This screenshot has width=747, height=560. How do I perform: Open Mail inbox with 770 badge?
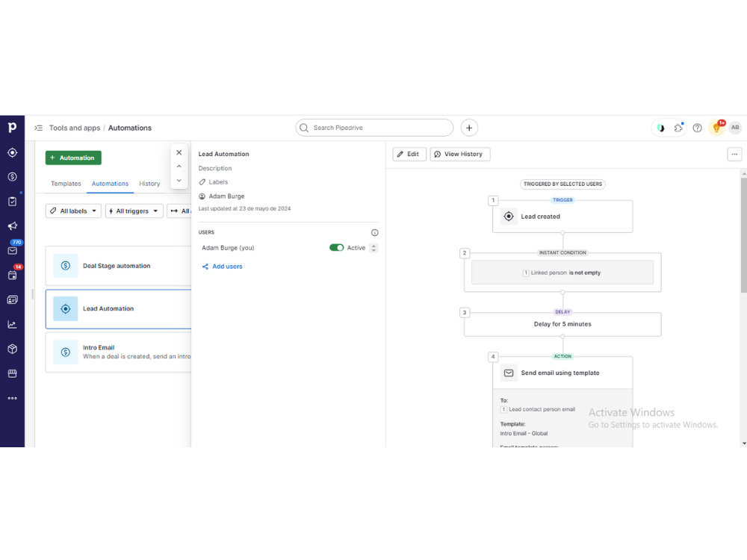click(x=13, y=250)
